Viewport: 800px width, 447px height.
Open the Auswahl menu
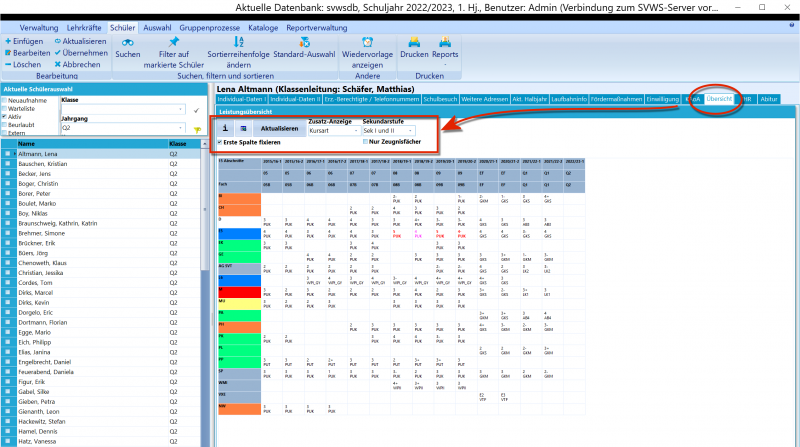point(157,28)
